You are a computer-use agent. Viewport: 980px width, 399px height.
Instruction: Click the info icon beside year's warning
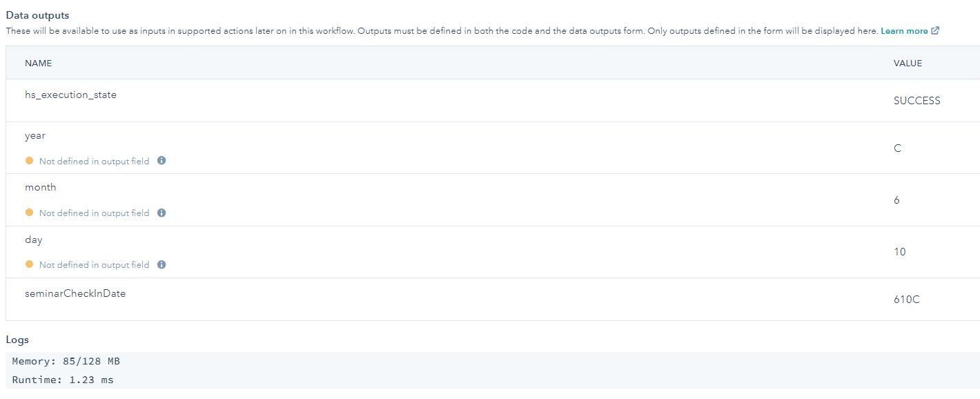click(x=161, y=160)
